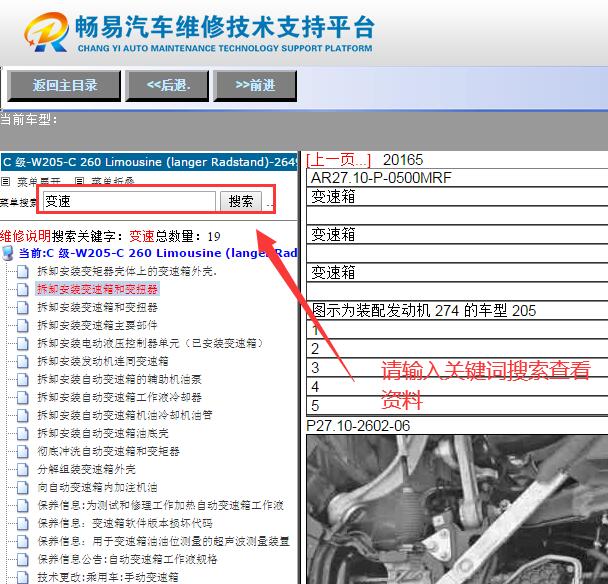The height and width of the screenshot is (584, 608).
Task: Click document icon beside 拆卸安装自动变速箱油底壳
Action: point(23,434)
